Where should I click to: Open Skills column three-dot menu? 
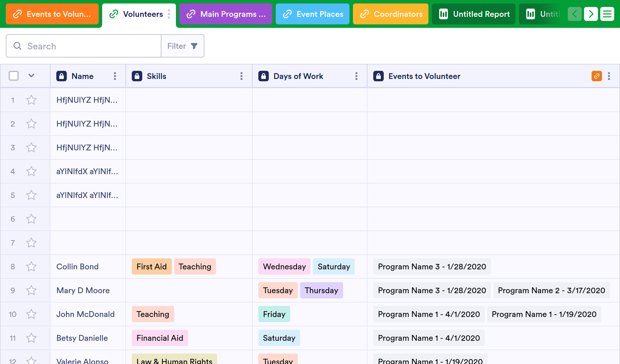coord(241,76)
